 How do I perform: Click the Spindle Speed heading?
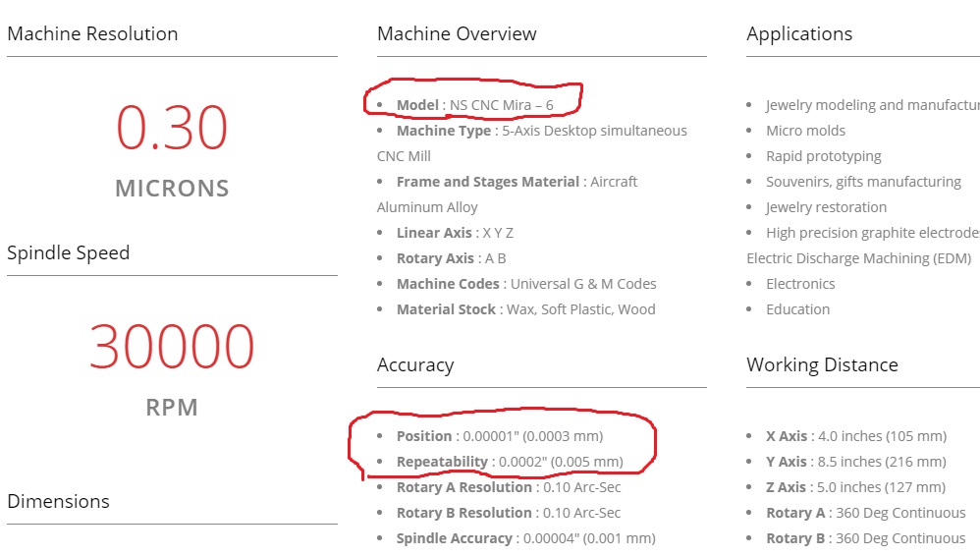pyautogui.click(x=69, y=253)
